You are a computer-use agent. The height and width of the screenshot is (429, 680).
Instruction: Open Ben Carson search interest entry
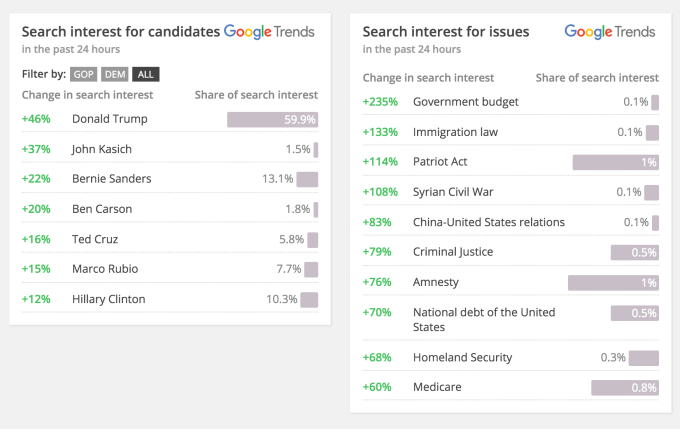pyautogui.click(x=102, y=209)
